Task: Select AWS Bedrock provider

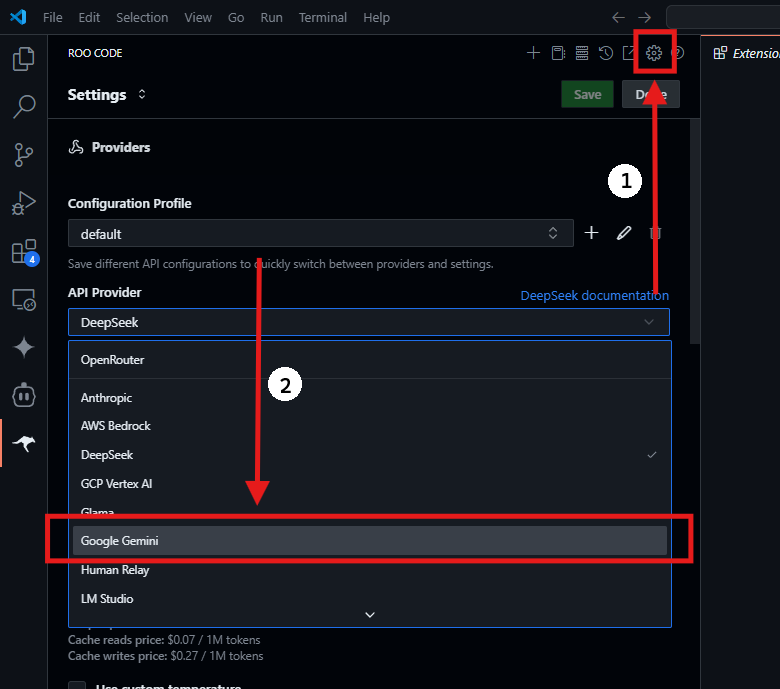Action: click(x=370, y=426)
